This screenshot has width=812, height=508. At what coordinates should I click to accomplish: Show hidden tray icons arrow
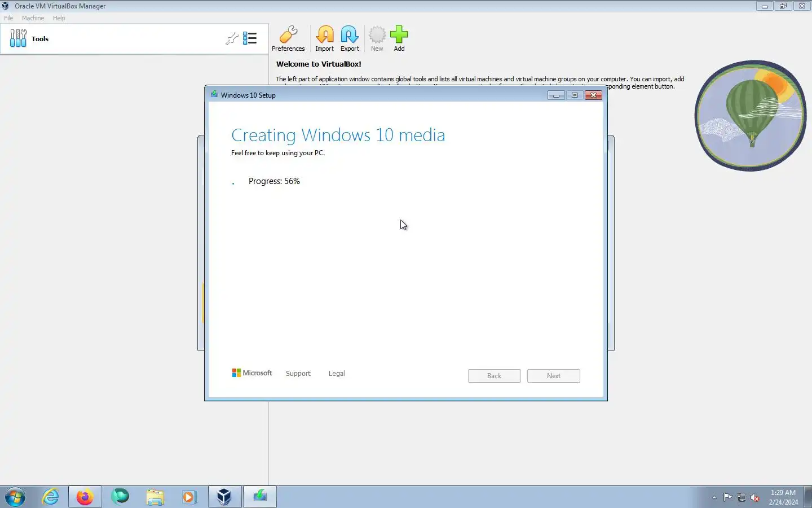point(714,497)
